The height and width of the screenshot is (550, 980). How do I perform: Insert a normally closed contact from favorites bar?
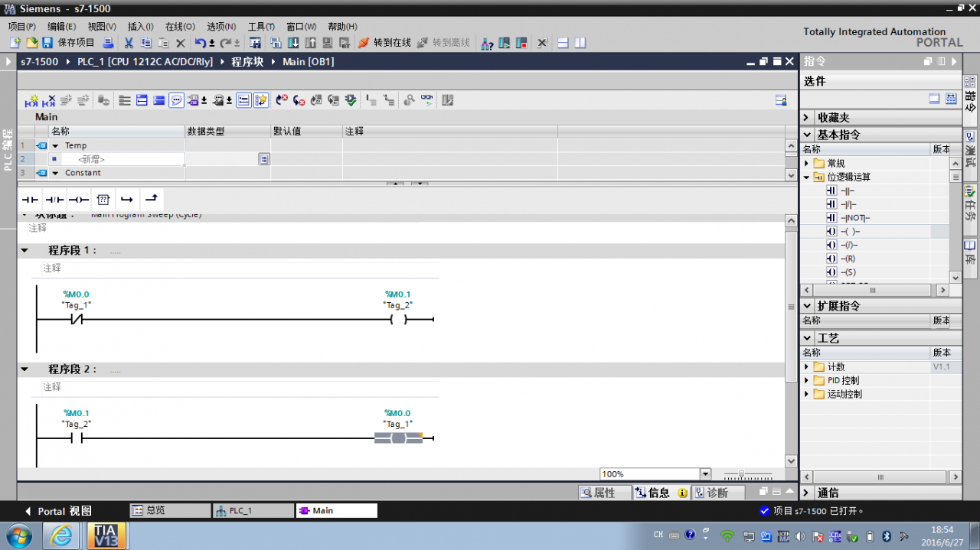click(54, 200)
